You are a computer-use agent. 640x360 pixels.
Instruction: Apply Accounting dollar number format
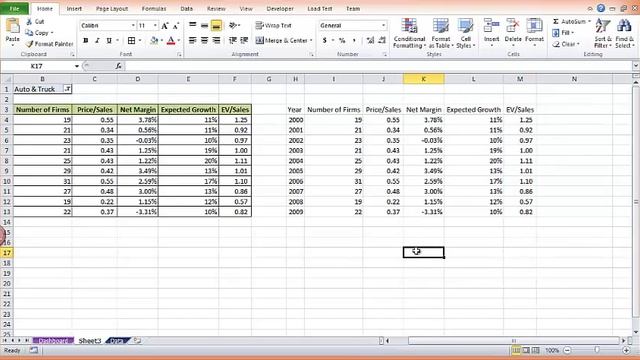click(324, 40)
